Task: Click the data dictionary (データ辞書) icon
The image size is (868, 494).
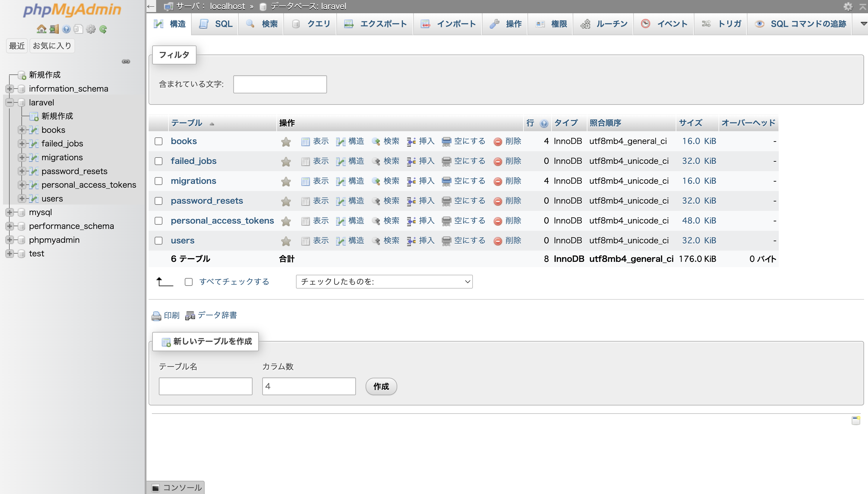Action: pyautogui.click(x=190, y=316)
